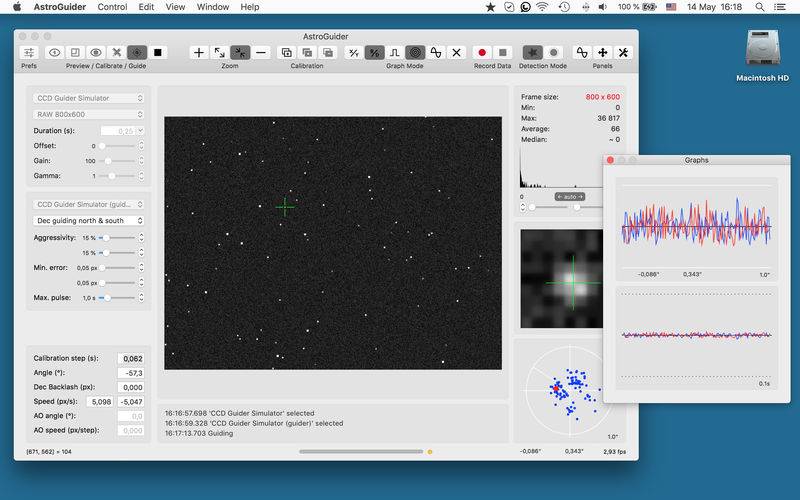800x500 pixels.
Task: Click the second Calibration frame icon
Action: (x=307, y=53)
